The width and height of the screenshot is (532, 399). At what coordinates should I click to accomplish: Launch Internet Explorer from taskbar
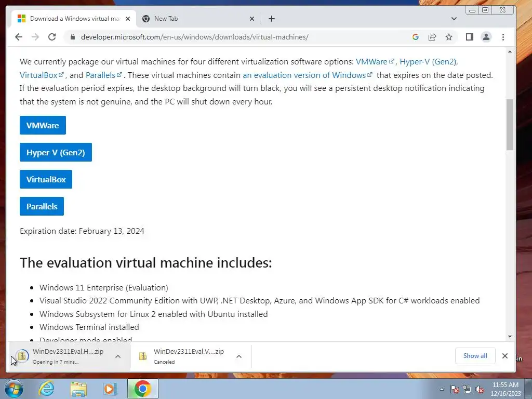(46, 389)
